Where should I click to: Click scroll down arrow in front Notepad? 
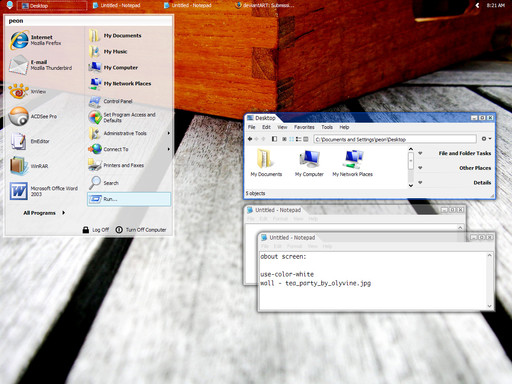pos(489,306)
